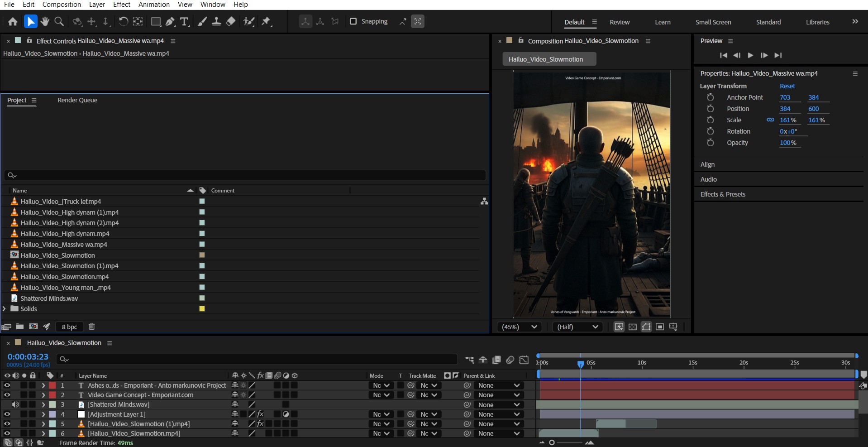Open the resolution (Half) dropdown
Screen dimensions: 868x447
coord(577,327)
